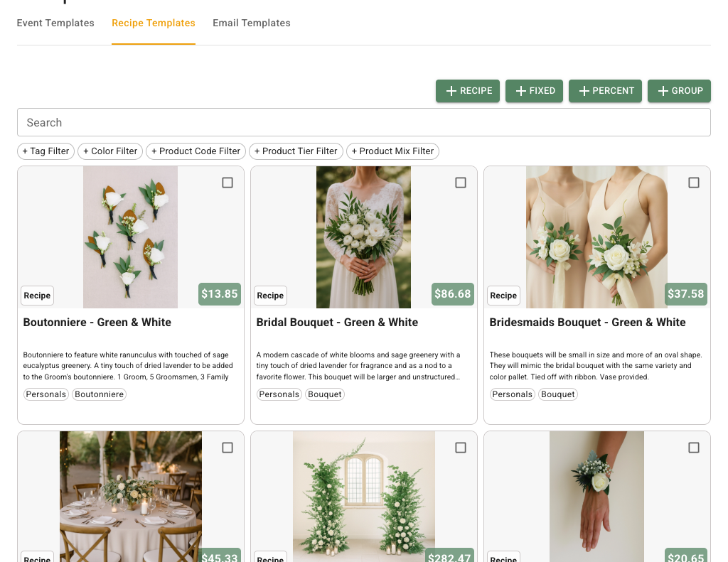Open the boutonniere photo thumbnail
The height and width of the screenshot is (562, 728).
131,237
